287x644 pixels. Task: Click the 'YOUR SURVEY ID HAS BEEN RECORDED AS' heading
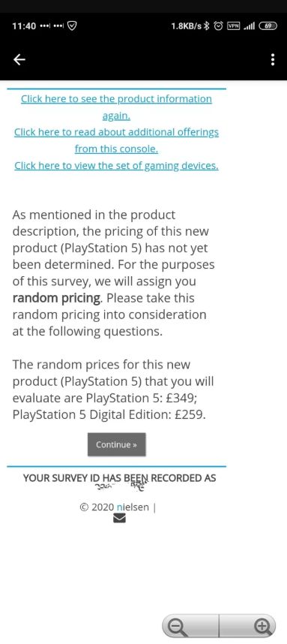click(x=119, y=477)
